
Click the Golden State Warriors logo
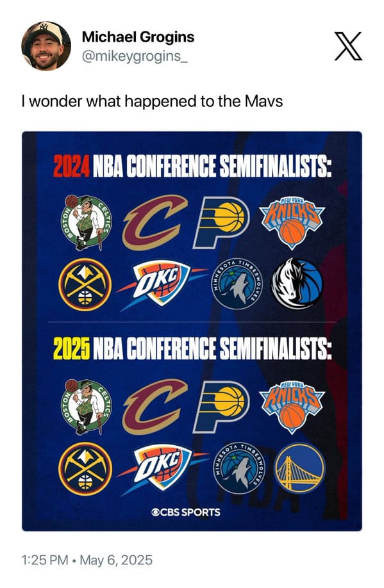(x=299, y=468)
